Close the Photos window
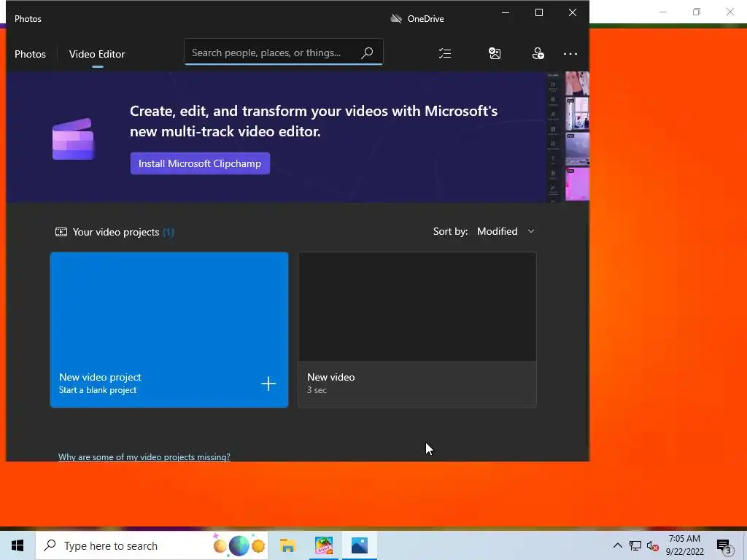 [573, 12]
